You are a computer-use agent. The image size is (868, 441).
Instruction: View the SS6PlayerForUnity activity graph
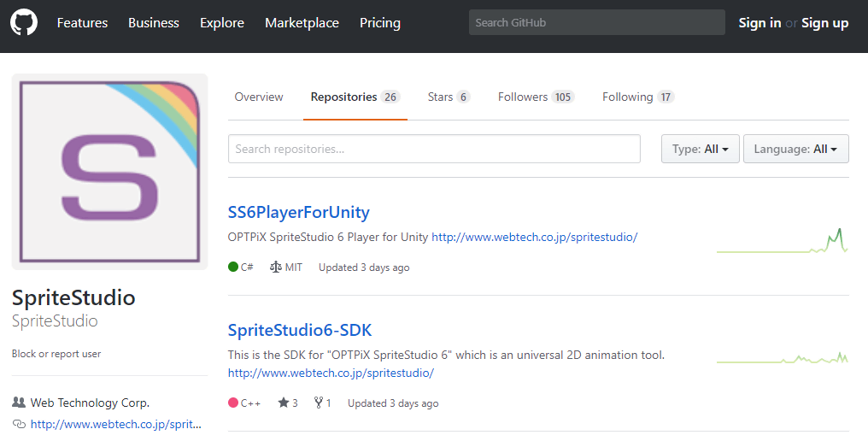783,240
